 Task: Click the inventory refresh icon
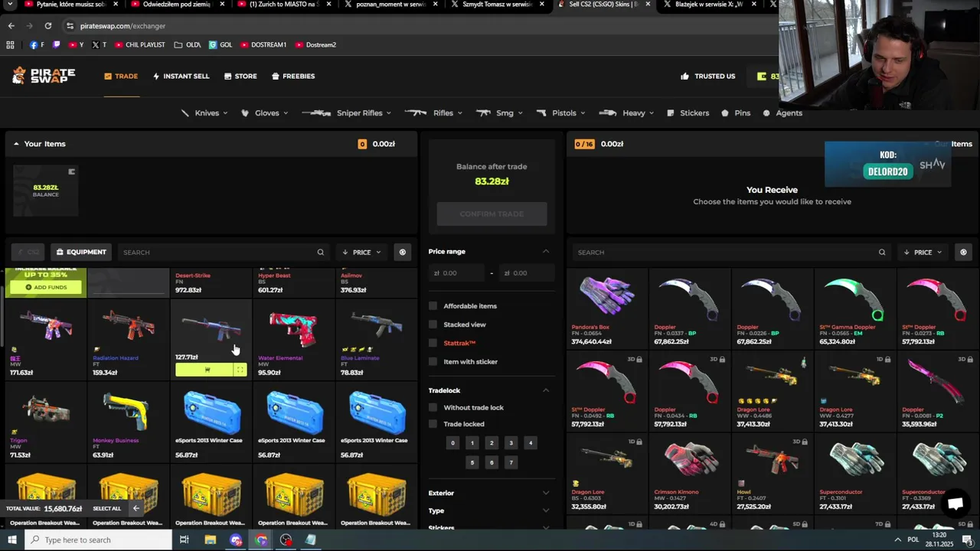[403, 252]
